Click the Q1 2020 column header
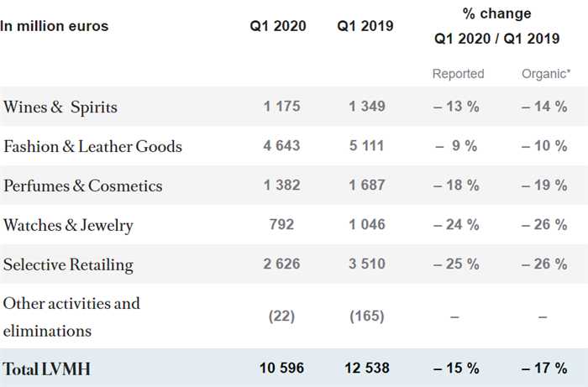The width and height of the screenshot is (588, 387). [278, 26]
